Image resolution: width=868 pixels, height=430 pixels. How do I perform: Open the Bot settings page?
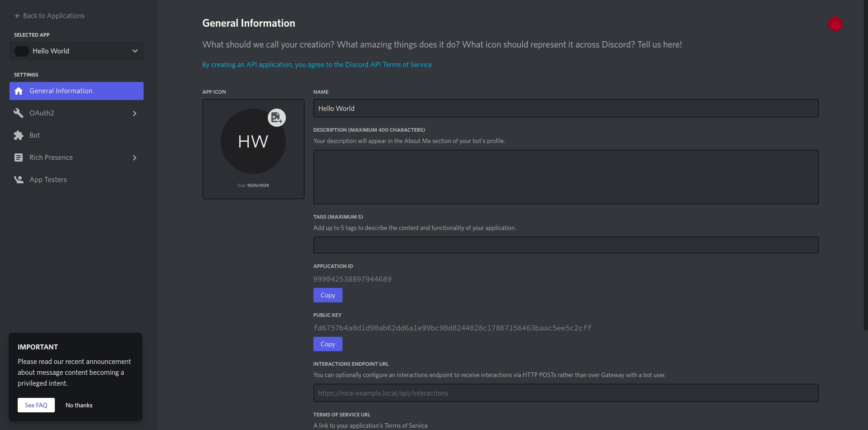[x=35, y=135]
